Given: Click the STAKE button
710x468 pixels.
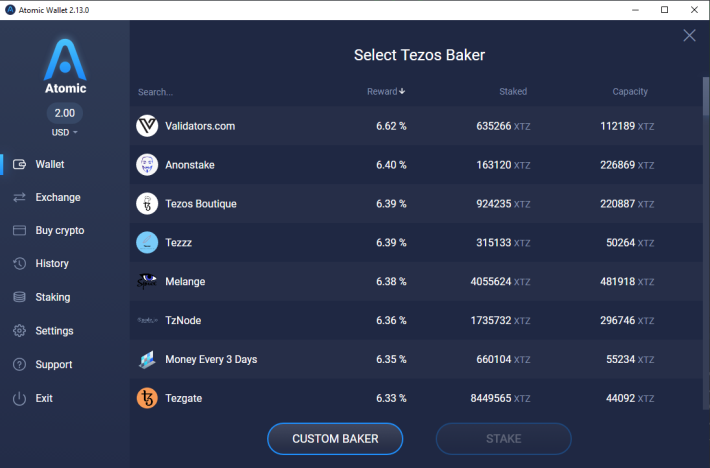Looking at the screenshot, I should pos(504,439).
